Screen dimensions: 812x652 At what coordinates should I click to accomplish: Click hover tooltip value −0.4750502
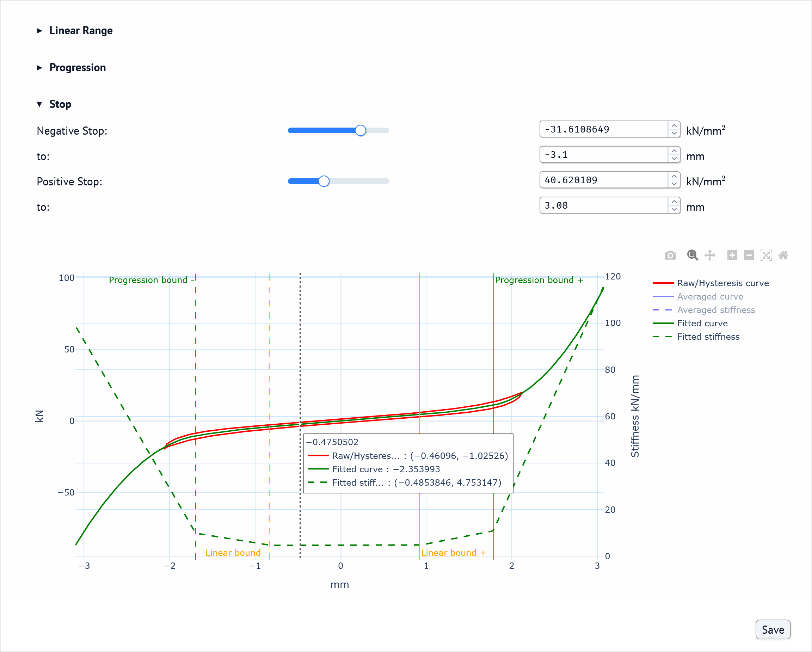click(332, 442)
